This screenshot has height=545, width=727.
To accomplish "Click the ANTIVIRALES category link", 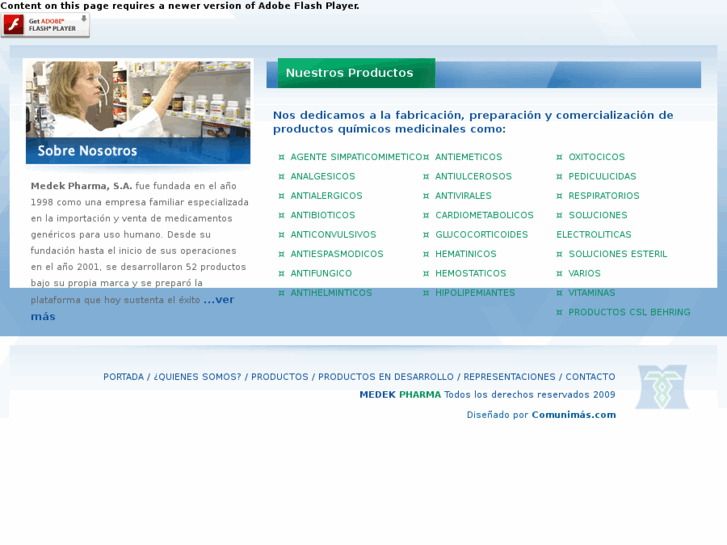I will pyautogui.click(x=463, y=196).
